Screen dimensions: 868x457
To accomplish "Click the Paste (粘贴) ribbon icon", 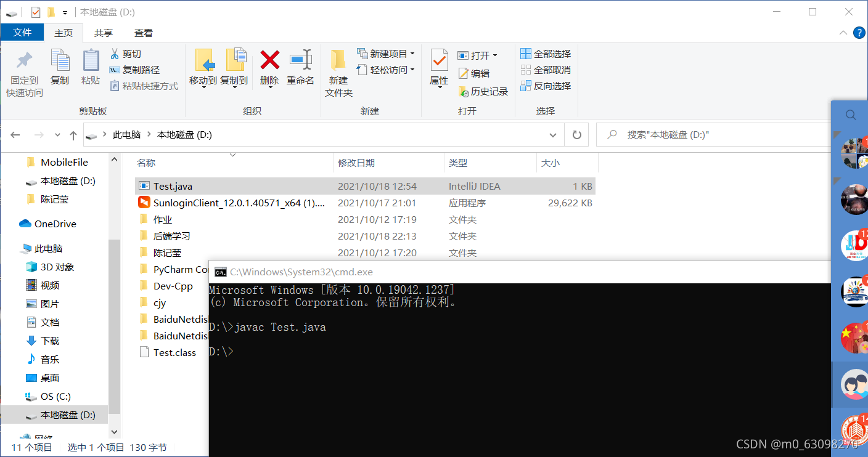I will (91, 60).
